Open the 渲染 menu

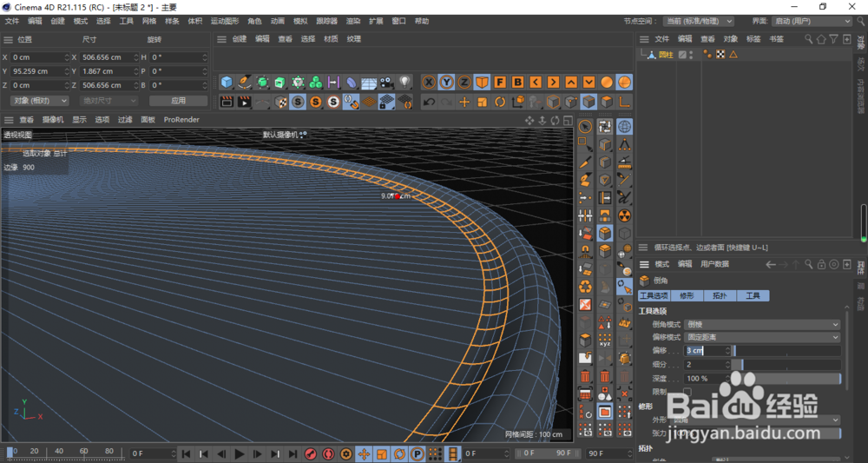click(x=353, y=21)
